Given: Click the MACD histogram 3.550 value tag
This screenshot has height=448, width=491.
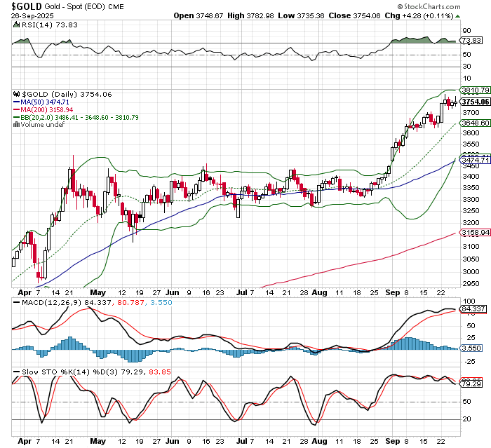Looking at the screenshot, I should tap(470, 348).
